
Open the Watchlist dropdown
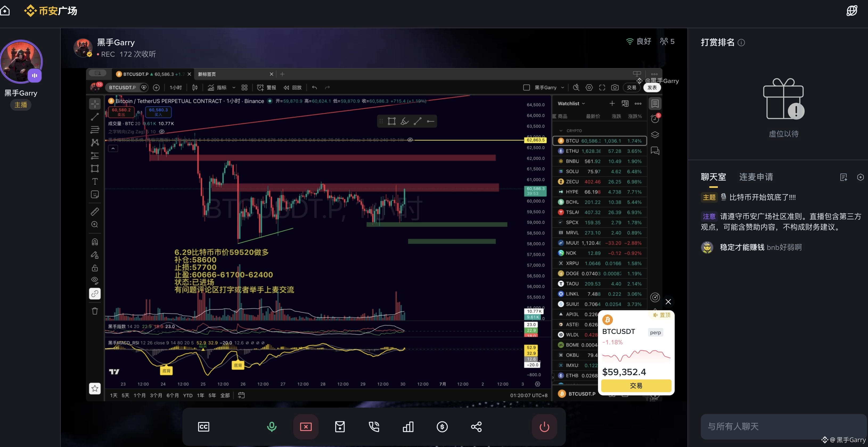coord(571,103)
